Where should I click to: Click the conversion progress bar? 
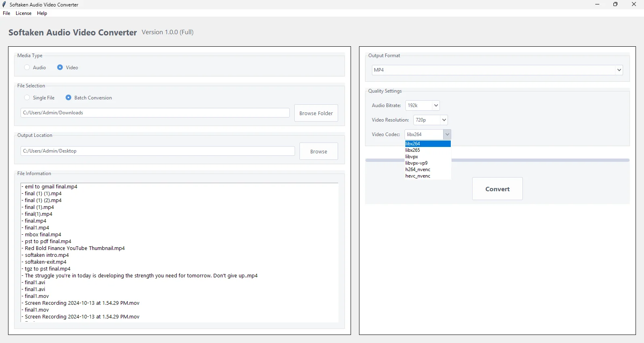539,160
